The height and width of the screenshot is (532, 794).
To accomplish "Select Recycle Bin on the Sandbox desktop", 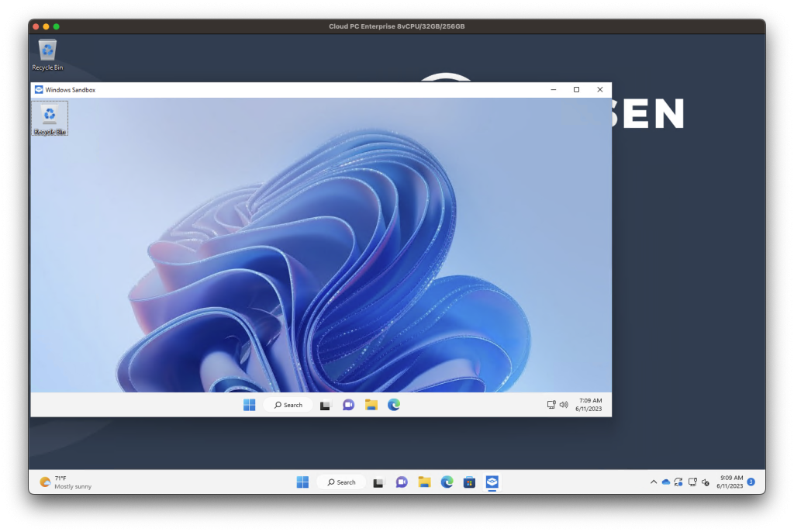I will coord(50,119).
